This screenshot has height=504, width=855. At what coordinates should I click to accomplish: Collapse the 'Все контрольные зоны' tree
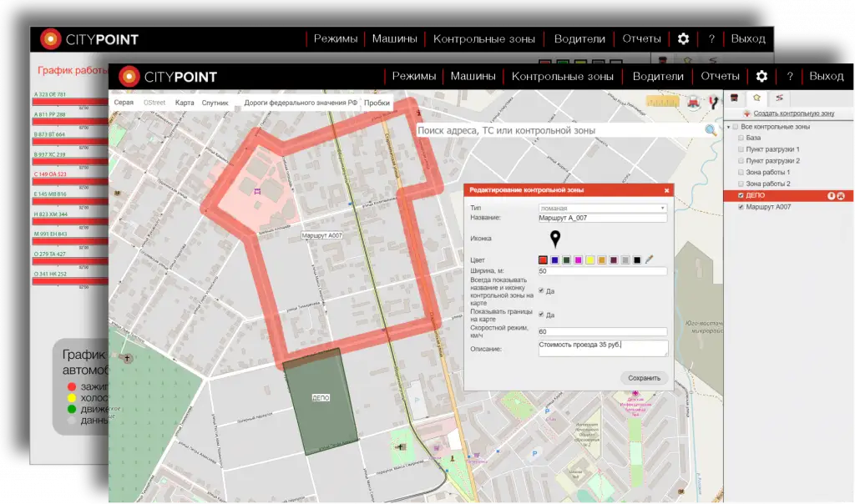[x=728, y=127]
